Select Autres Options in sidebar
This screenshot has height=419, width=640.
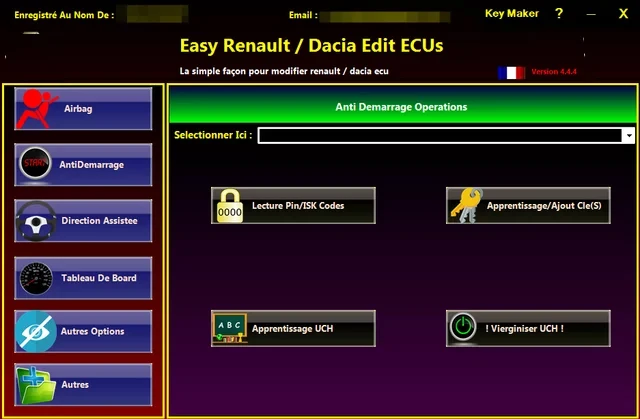coord(83,331)
